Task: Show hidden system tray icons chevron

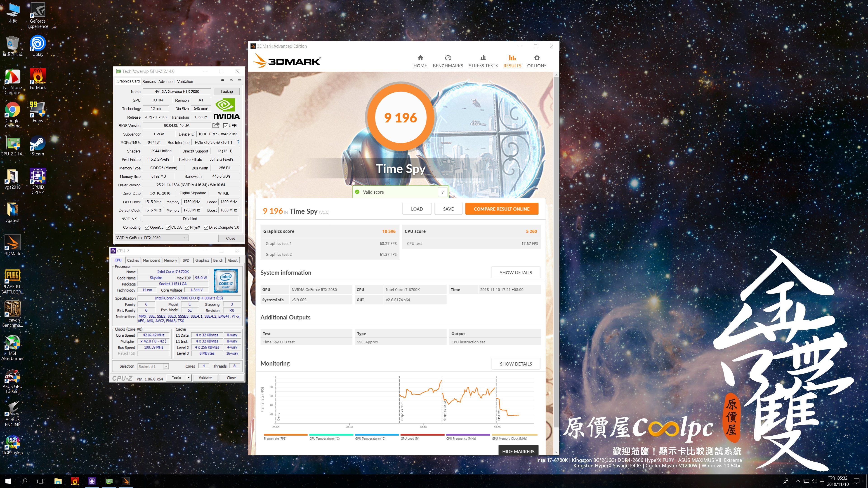Action: pyautogui.click(x=797, y=481)
